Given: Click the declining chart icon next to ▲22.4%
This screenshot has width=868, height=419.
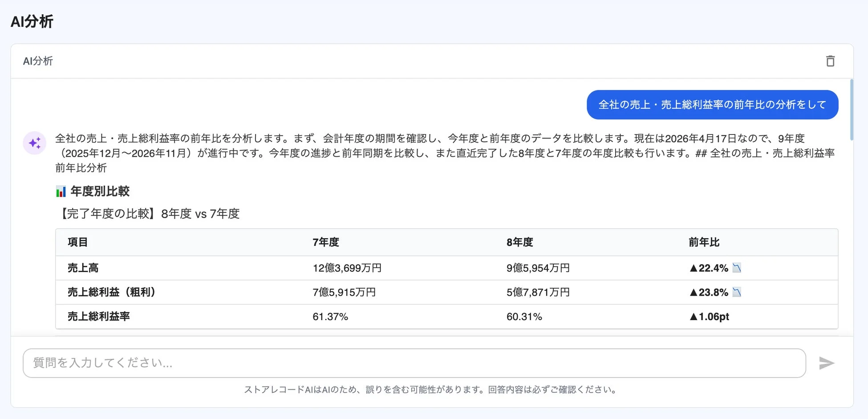Looking at the screenshot, I should tap(737, 267).
